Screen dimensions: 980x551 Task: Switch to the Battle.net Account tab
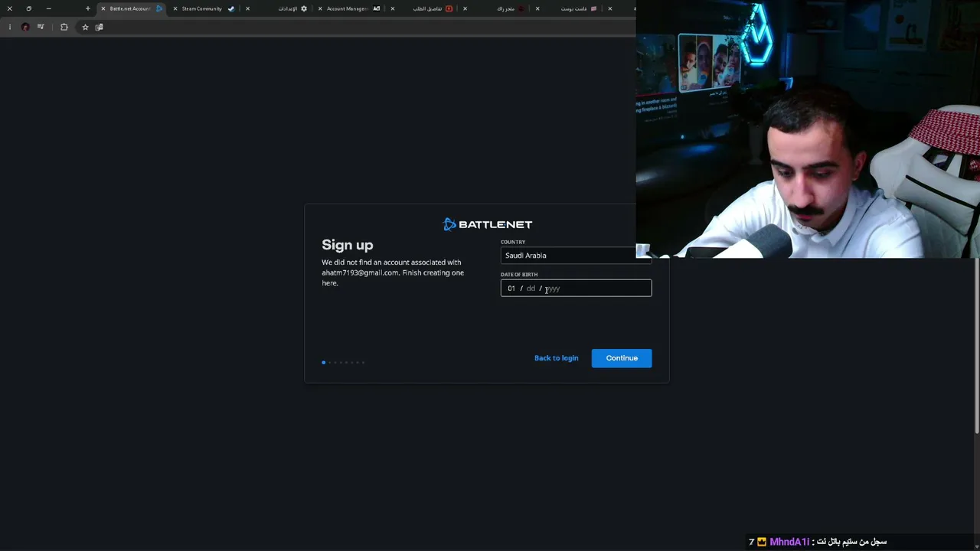(x=132, y=8)
